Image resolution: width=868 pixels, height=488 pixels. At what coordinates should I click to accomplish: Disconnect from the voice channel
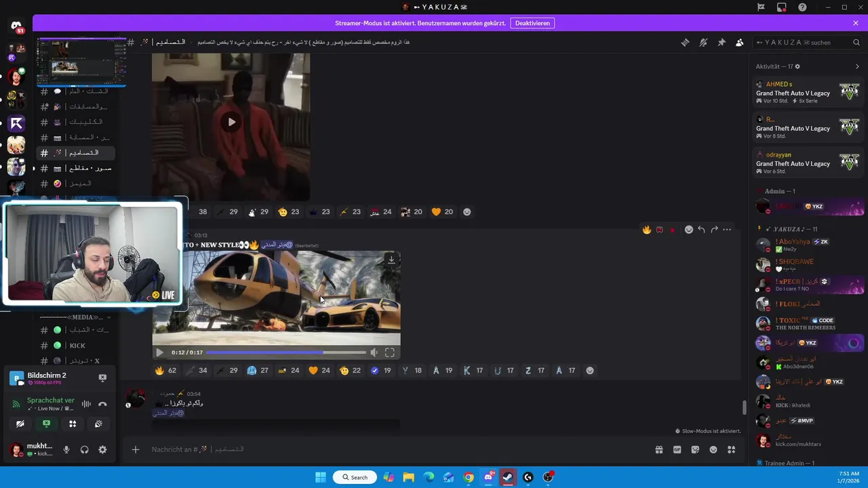click(102, 404)
